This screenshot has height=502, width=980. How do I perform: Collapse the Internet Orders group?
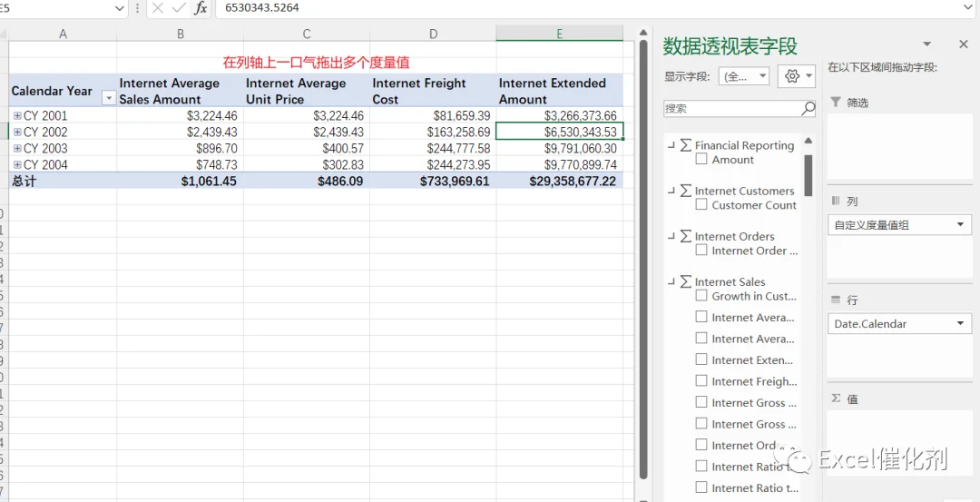[671, 236]
